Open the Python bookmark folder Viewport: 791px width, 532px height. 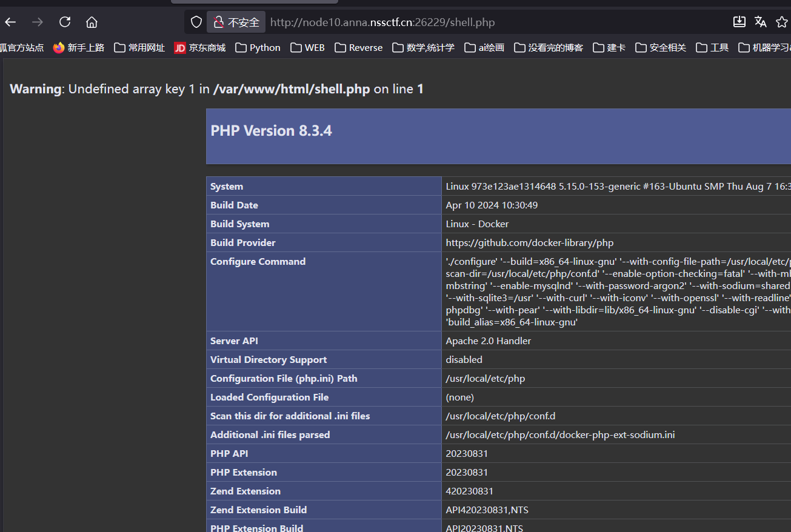(258, 47)
